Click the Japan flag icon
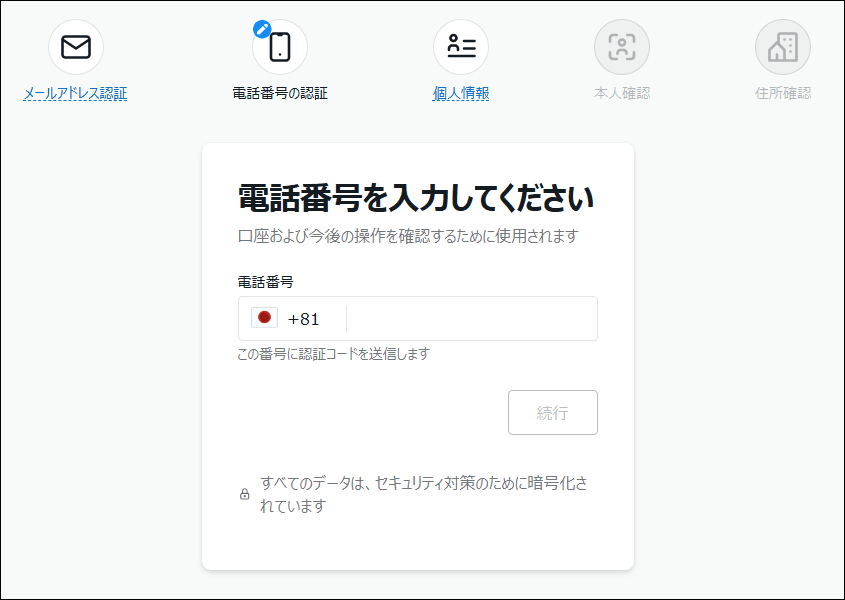Screen dimensions: 845x600 point(264,318)
